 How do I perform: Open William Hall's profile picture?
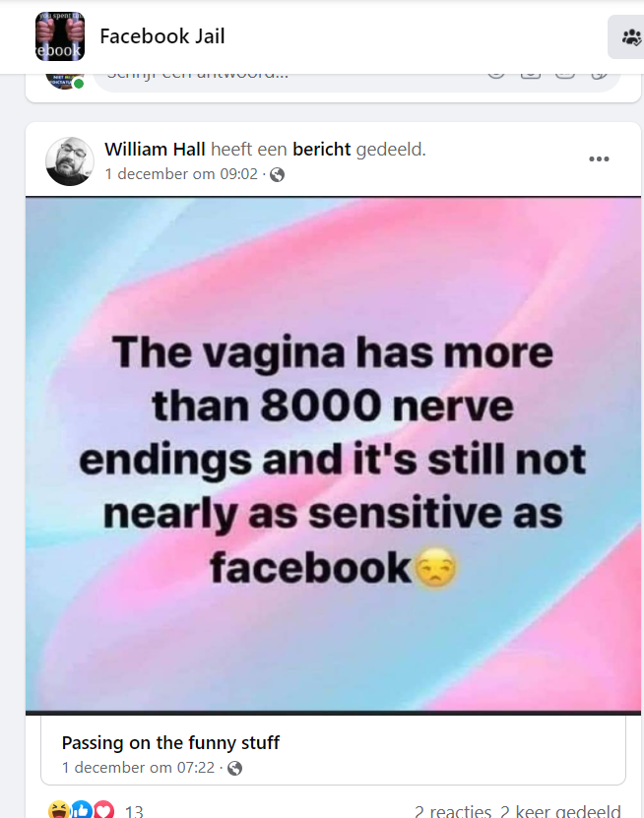[x=70, y=161]
